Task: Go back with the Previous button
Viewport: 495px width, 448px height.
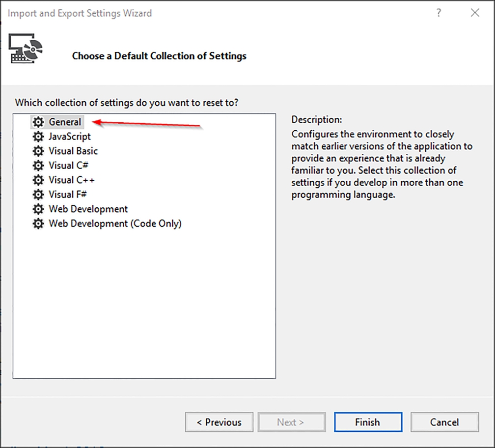Action: [219, 422]
